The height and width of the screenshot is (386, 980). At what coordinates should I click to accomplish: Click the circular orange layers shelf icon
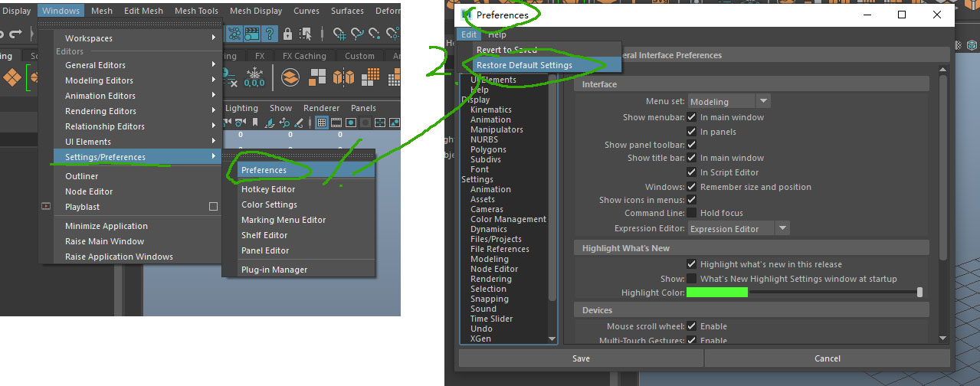point(290,77)
